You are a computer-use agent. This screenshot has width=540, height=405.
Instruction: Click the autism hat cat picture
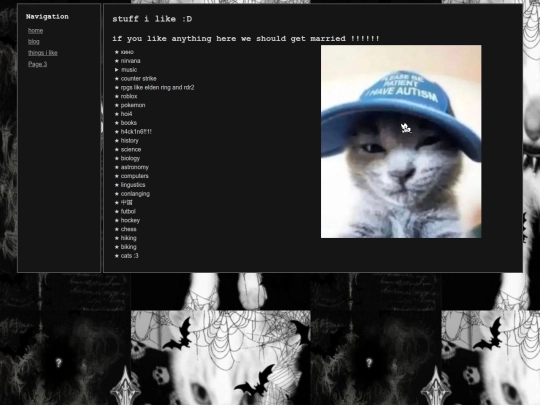[x=401, y=141]
